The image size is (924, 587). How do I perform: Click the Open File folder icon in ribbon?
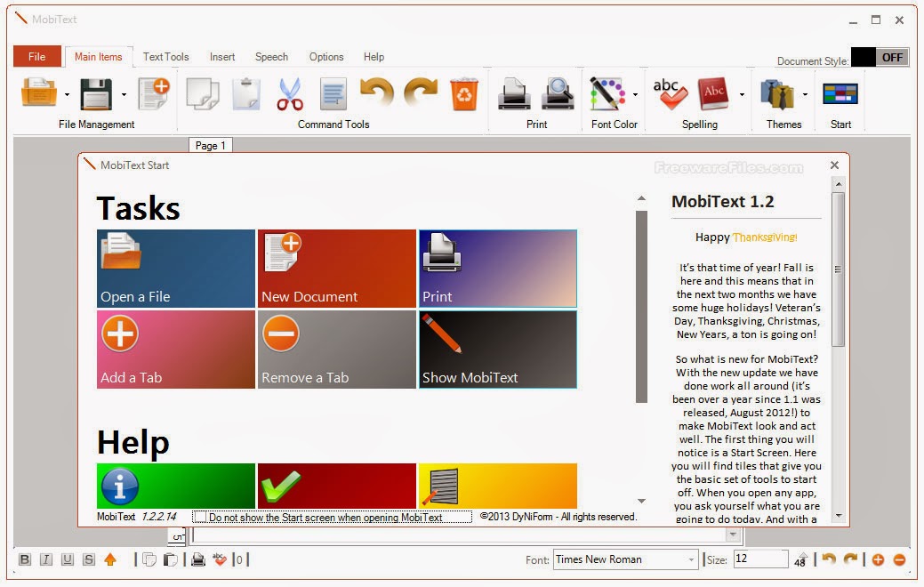coord(39,93)
